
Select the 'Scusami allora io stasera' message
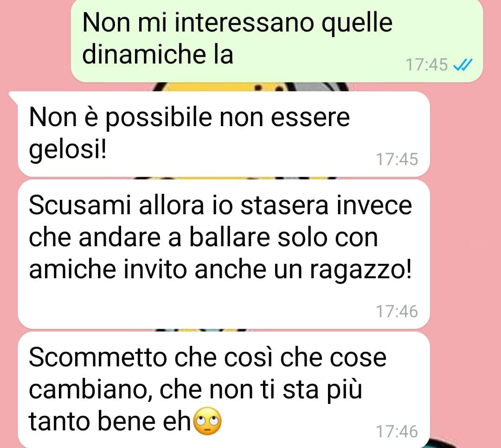pyautogui.click(x=224, y=254)
